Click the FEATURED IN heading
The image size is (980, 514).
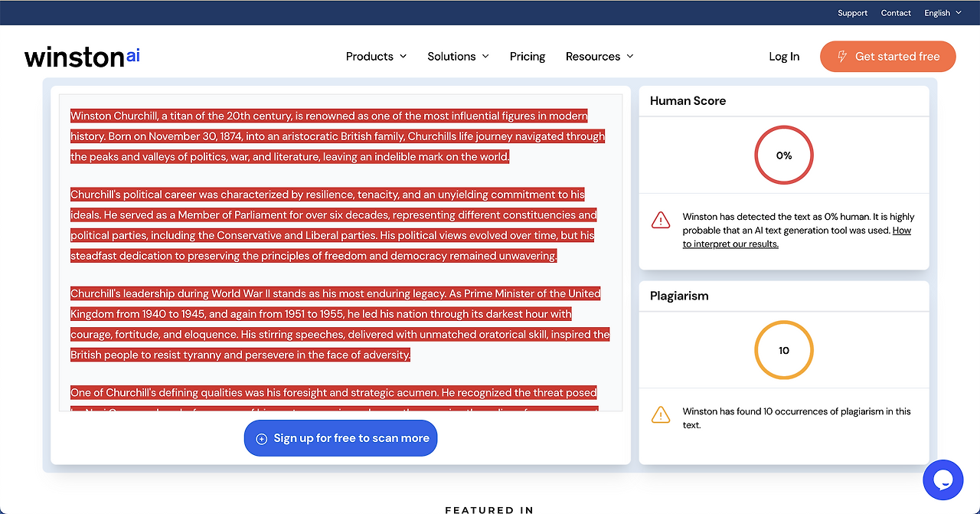click(x=489, y=509)
